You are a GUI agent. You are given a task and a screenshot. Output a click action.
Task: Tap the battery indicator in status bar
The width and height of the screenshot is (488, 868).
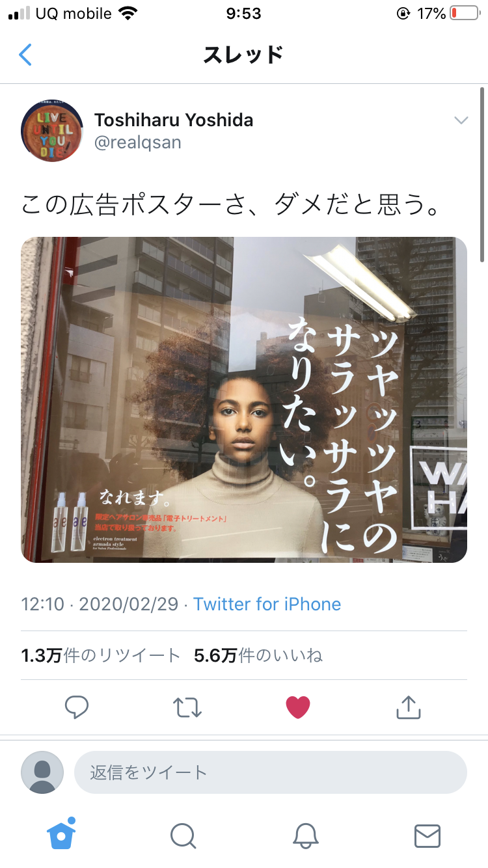pos(464,14)
